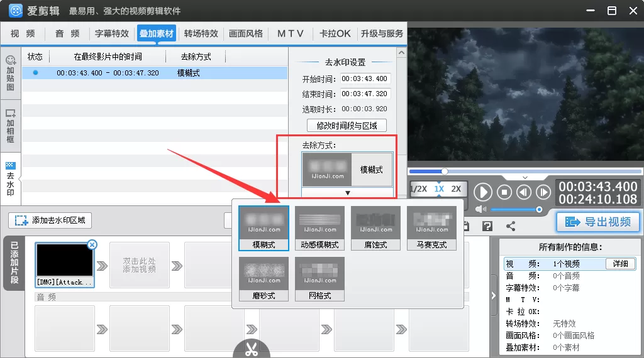644x358 pixels.
Task: Click the 添加去水印区域 button
Action: pyautogui.click(x=50, y=220)
